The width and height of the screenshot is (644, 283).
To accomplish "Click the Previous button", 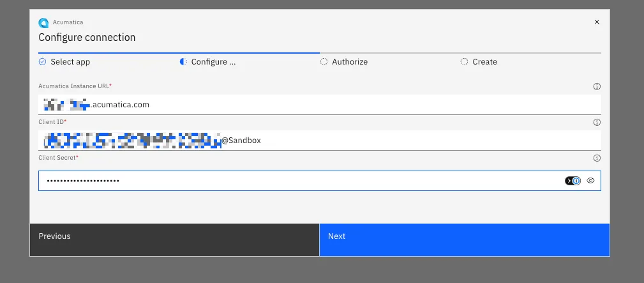I will coord(174,240).
